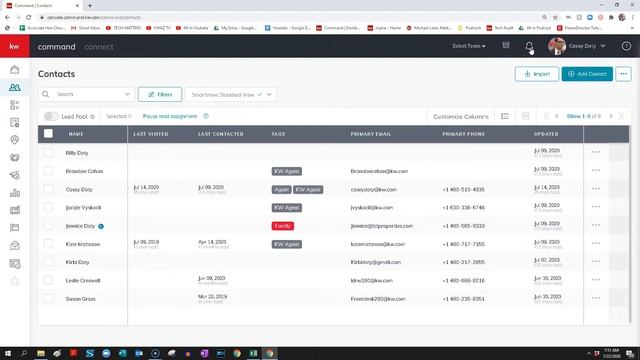Open Customize Columns

click(460, 117)
